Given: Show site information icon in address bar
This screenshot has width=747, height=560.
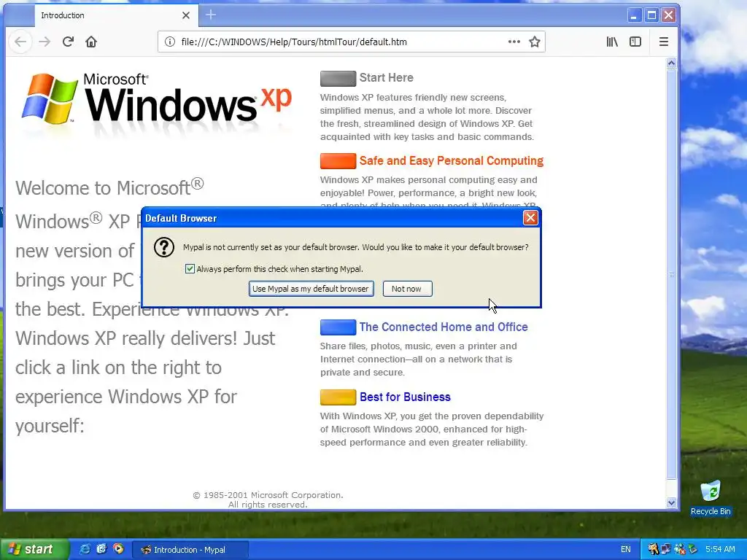Looking at the screenshot, I should (169, 42).
